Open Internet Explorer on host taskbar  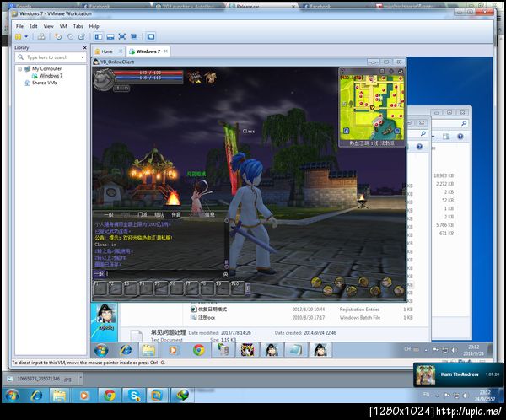click(x=36, y=396)
